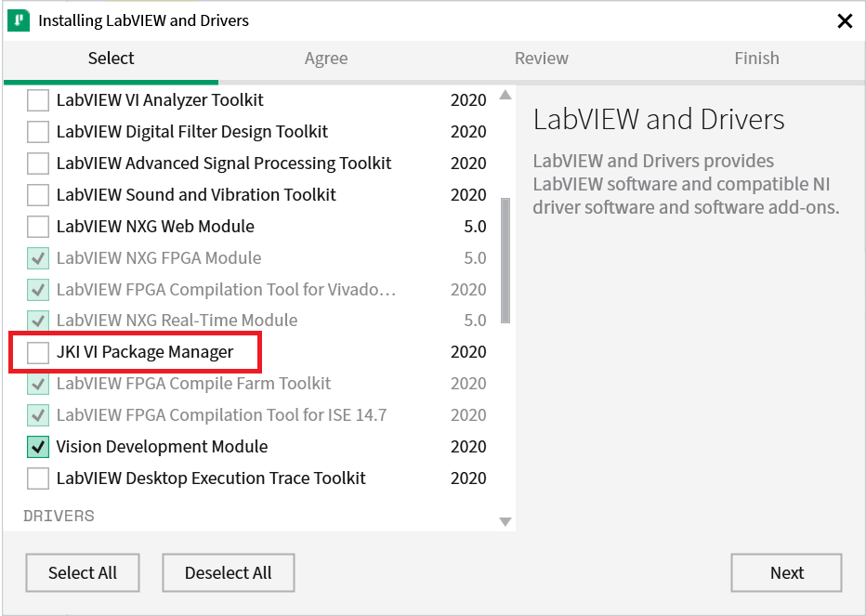Check the LabVIEW NXG Web Module checkbox
Viewport: 866px width, 616px height.
pos(38,226)
